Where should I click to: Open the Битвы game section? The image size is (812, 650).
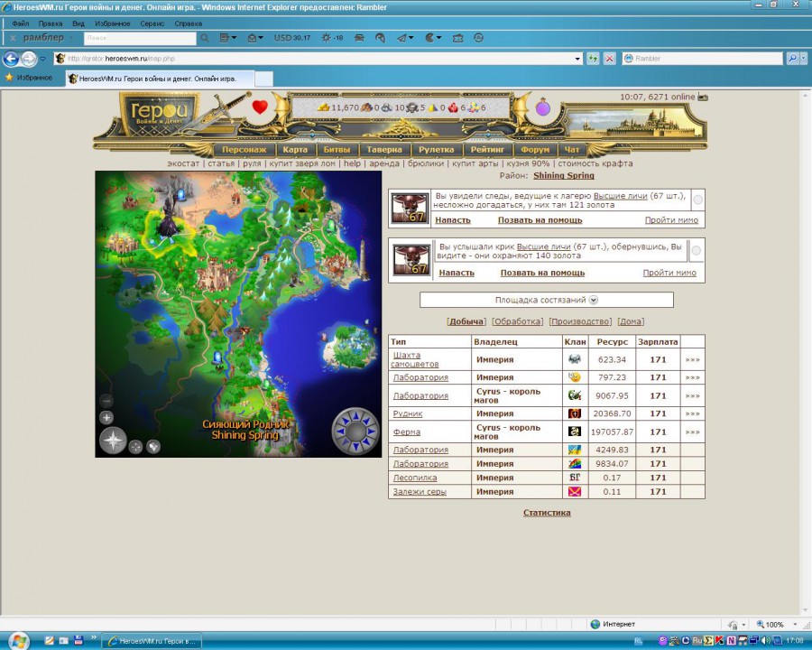[x=337, y=149]
